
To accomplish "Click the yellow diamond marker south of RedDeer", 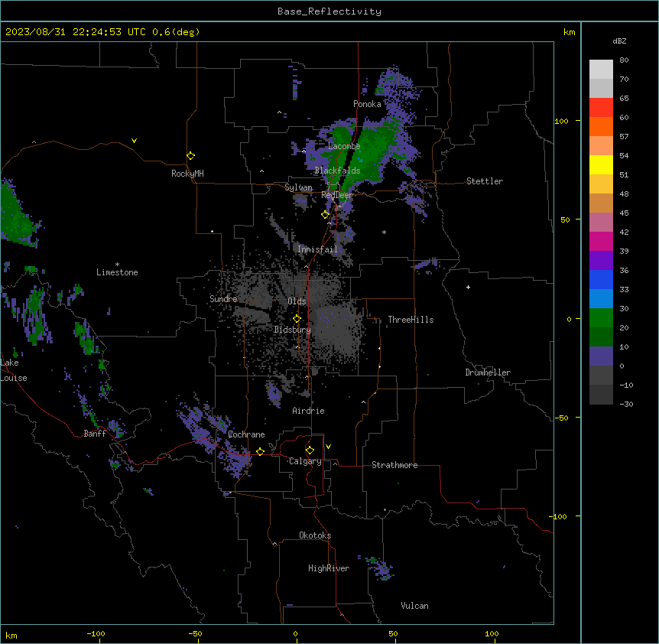I will (x=326, y=215).
